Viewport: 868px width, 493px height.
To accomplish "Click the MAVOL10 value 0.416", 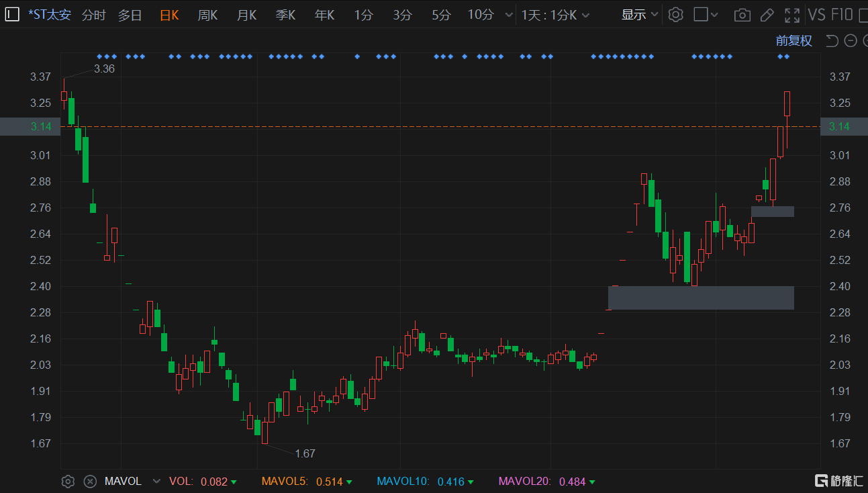I will tap(451, 482).
